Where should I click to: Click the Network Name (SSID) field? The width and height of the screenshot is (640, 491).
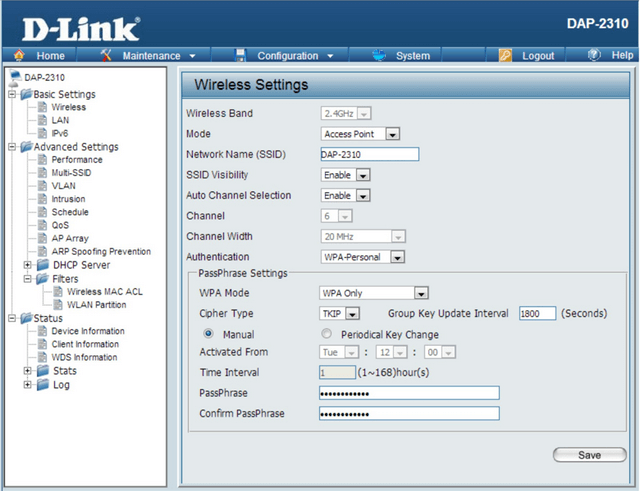click(x=368, y=154)
